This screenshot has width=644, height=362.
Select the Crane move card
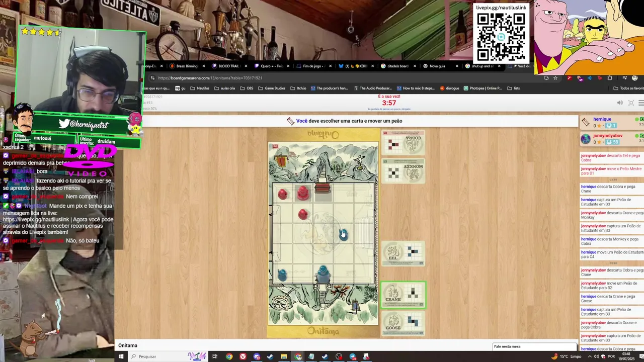[x=403, y=295]
